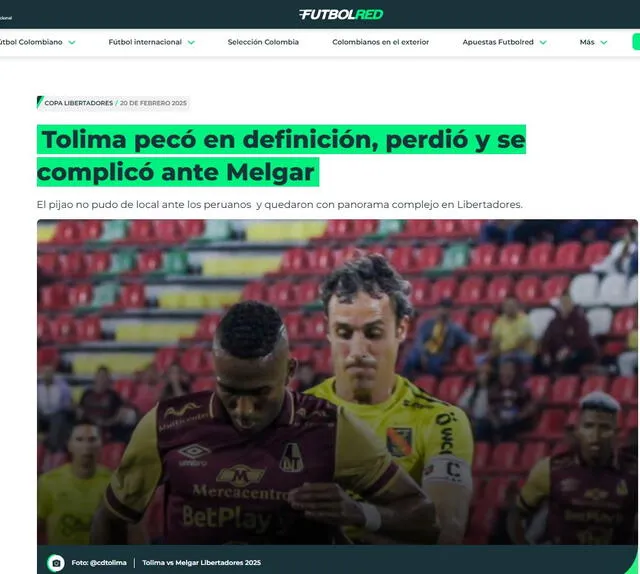Image resolution: width=640 pixels, height=574 pixels.
Task: Select the Apuestas Futbolred menu label
Action: (498, 42)
